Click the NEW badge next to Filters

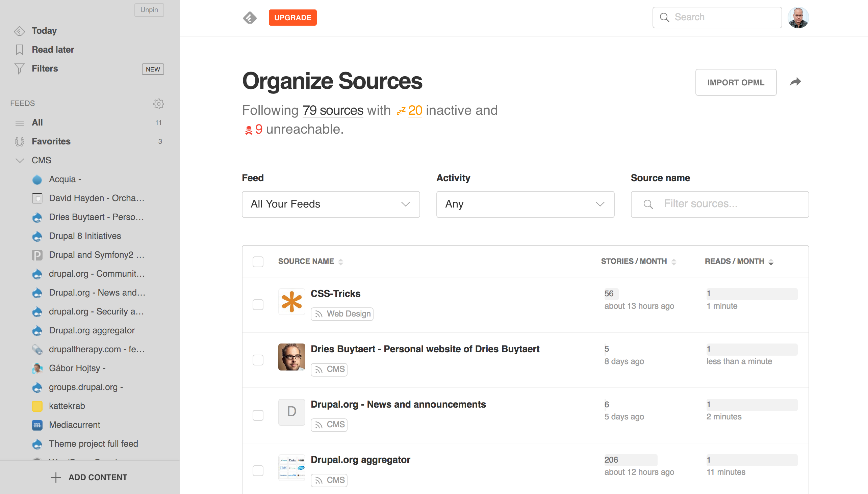(153, 69)
